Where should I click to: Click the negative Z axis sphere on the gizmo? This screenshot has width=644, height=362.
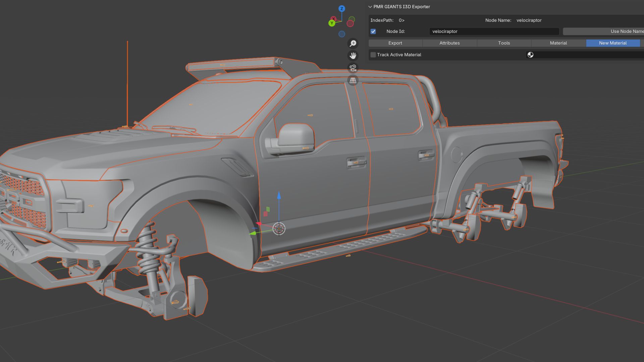point(342,34)
